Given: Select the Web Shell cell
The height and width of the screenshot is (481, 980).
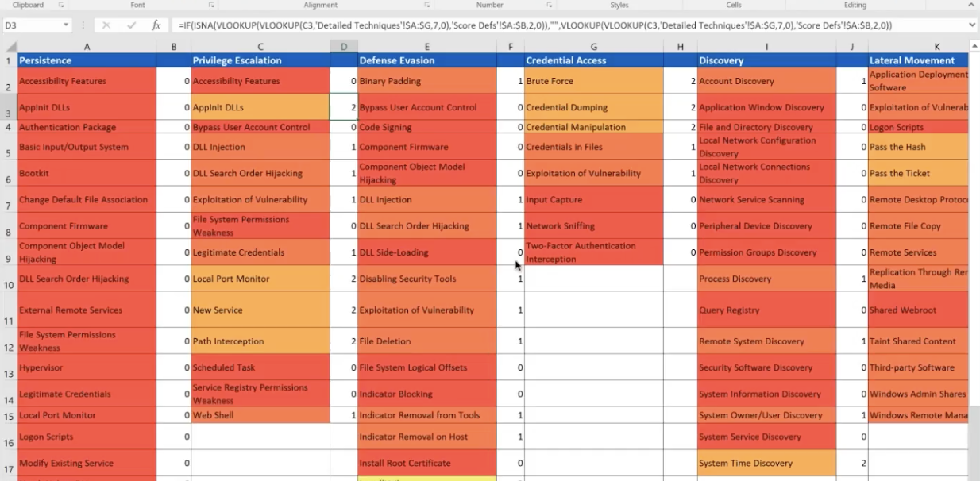Looking at the screenshot, I should [x=260, y=415].
